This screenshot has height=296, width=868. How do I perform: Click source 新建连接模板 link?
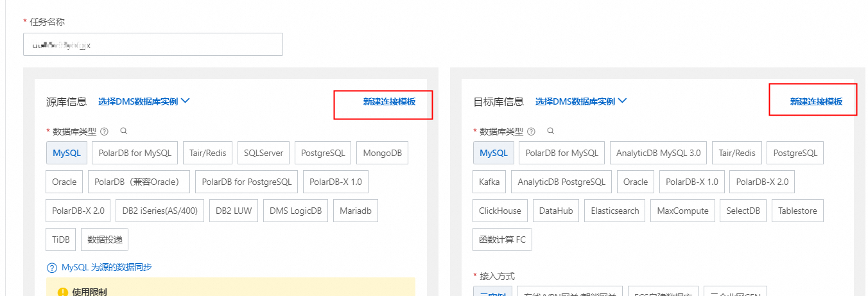pyautogui.click(x=389, y=101)
